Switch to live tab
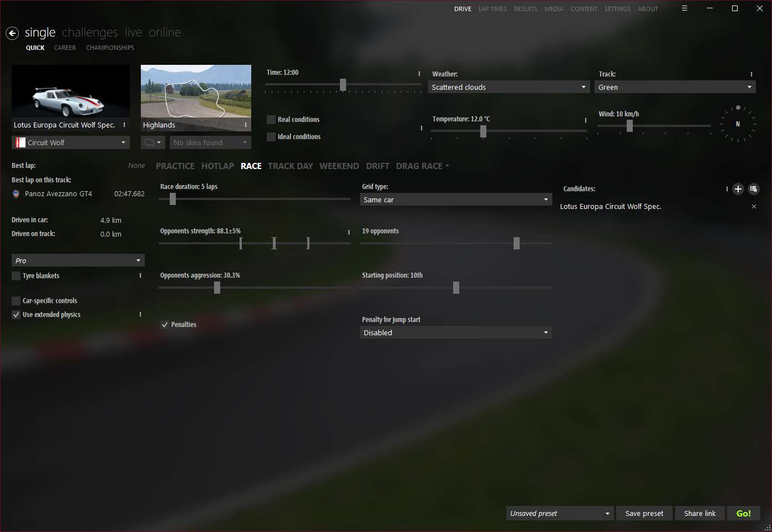Viewport: 772px width, 532px height. click(x=133, y=33)
